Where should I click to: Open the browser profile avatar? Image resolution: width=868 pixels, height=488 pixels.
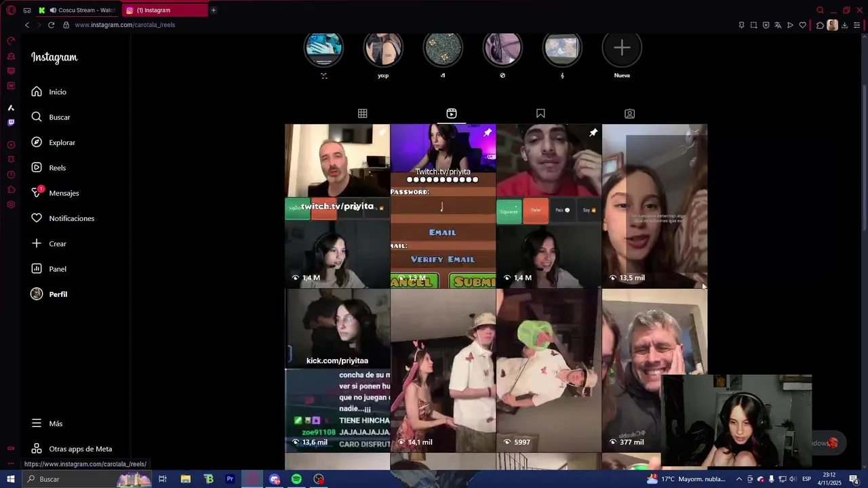(x=832, y=25)
